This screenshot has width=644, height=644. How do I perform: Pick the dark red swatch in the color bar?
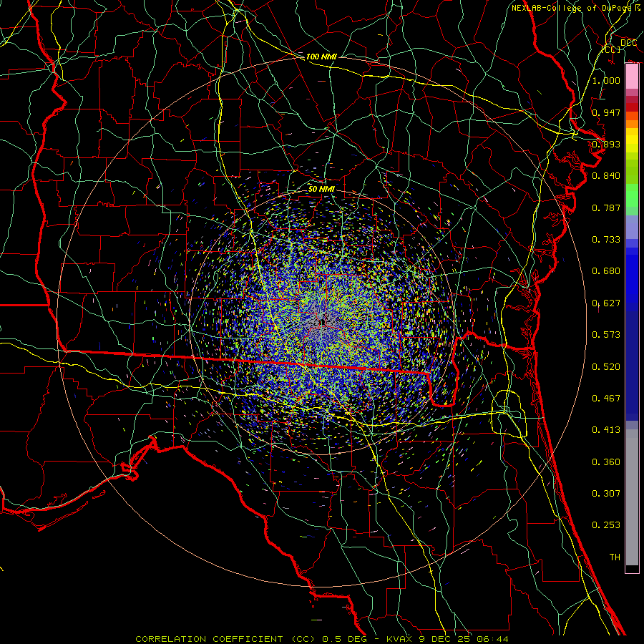click(632, 107)
